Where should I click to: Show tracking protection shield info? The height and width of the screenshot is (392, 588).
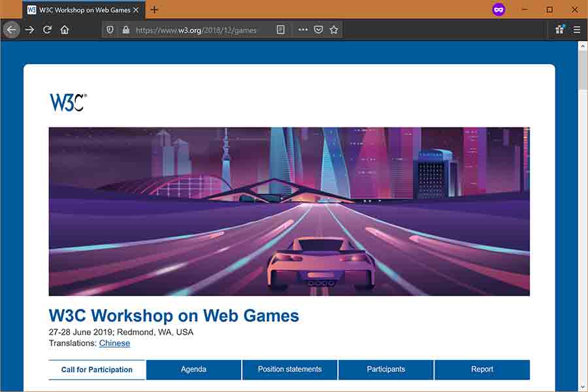pyautogui.click(x=110, y=29)
